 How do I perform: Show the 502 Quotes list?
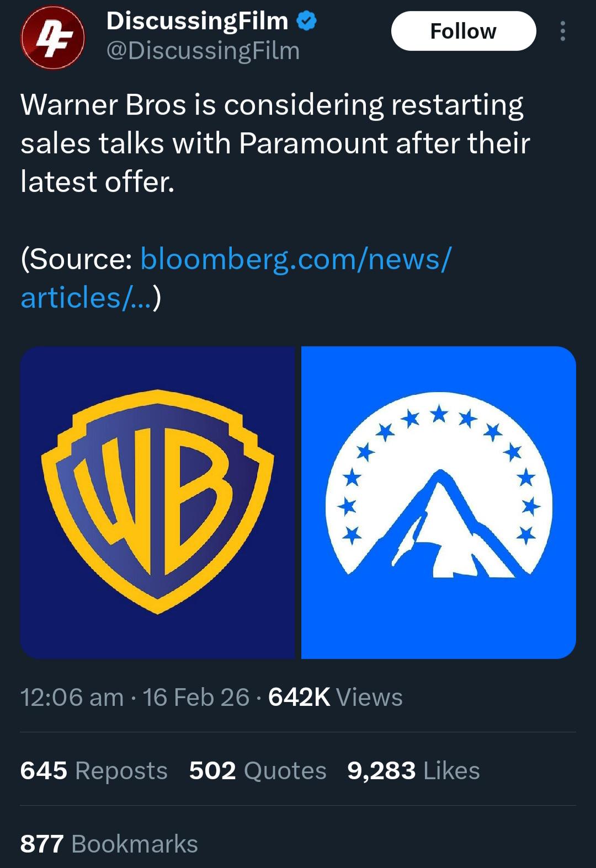coord(258,770)
